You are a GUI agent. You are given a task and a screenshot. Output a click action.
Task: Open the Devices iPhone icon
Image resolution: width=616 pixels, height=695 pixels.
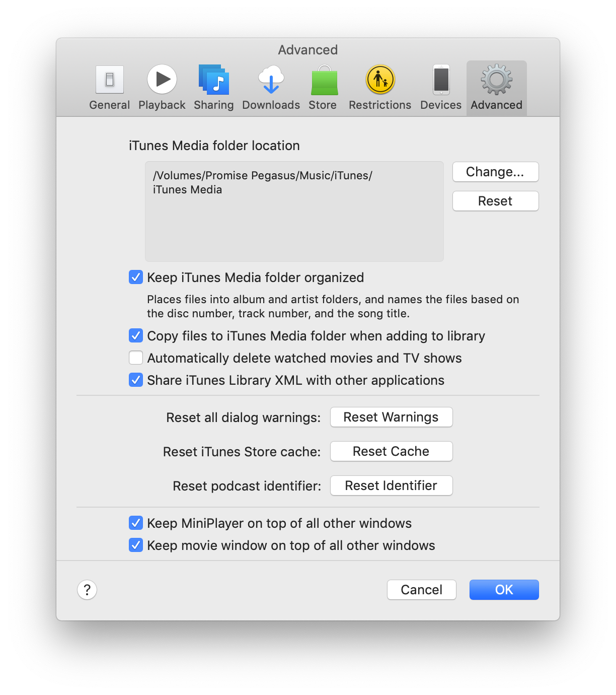point(441,80)
